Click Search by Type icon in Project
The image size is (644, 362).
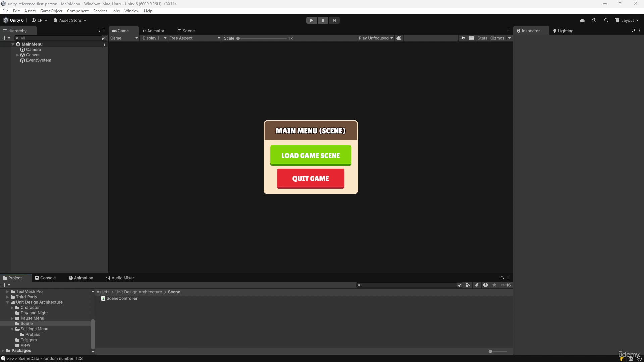[x=468, y=285]
